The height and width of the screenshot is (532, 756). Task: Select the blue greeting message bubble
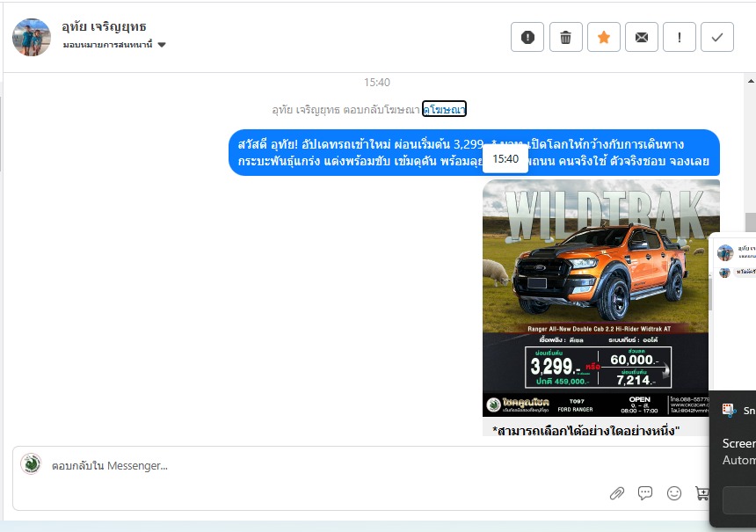pyautogui.click(x=474, y=152)
